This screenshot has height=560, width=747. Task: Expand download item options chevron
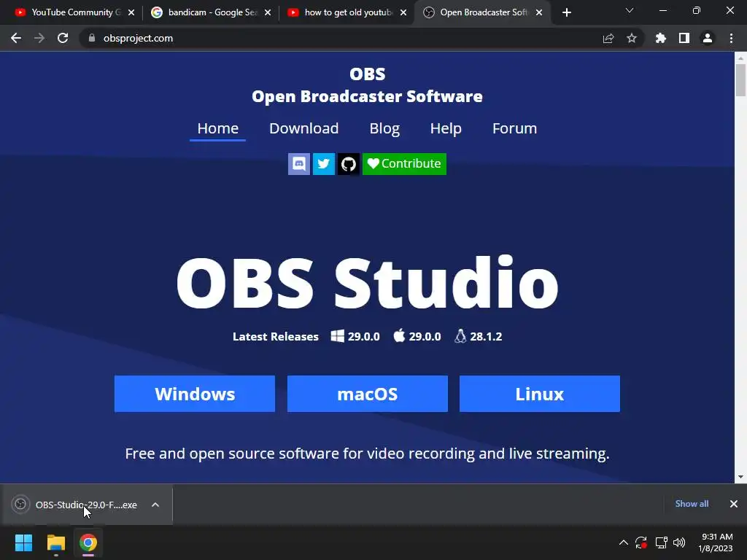(155, 505)
